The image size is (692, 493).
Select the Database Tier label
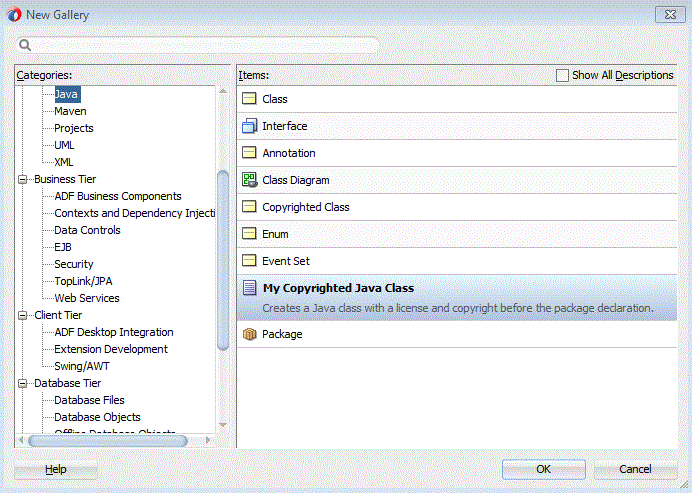[x=68, y=383]
